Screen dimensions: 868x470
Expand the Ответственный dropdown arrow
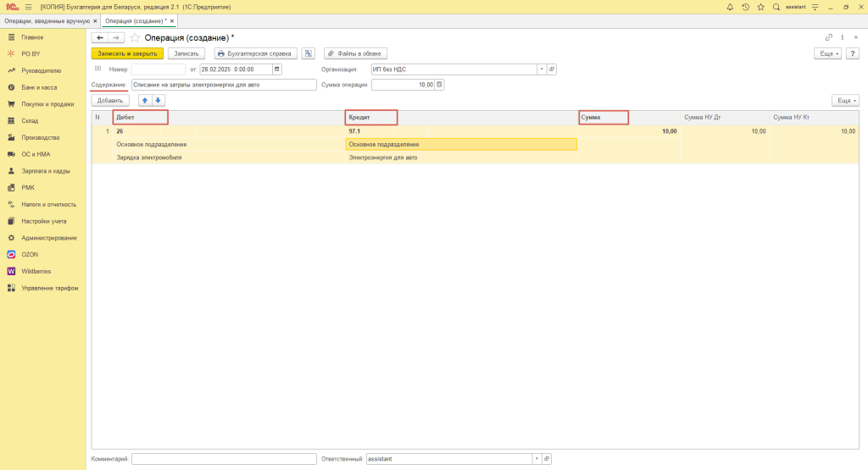point(536,458)
